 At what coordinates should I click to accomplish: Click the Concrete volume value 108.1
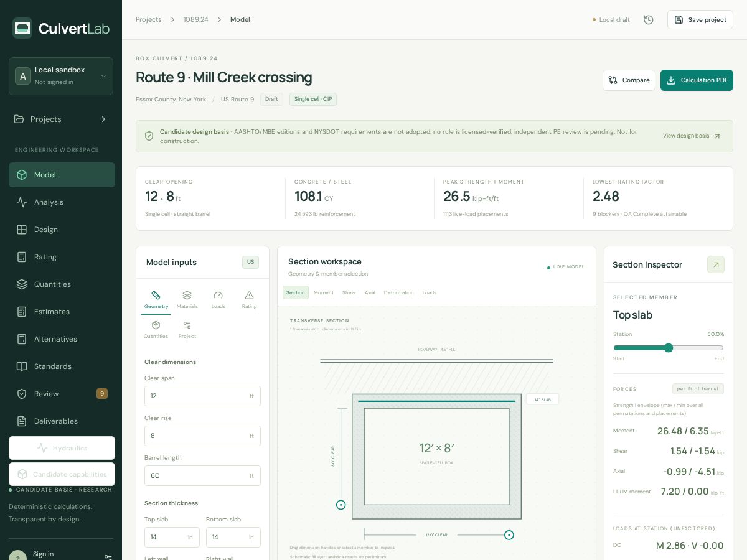tap(308, 197)
